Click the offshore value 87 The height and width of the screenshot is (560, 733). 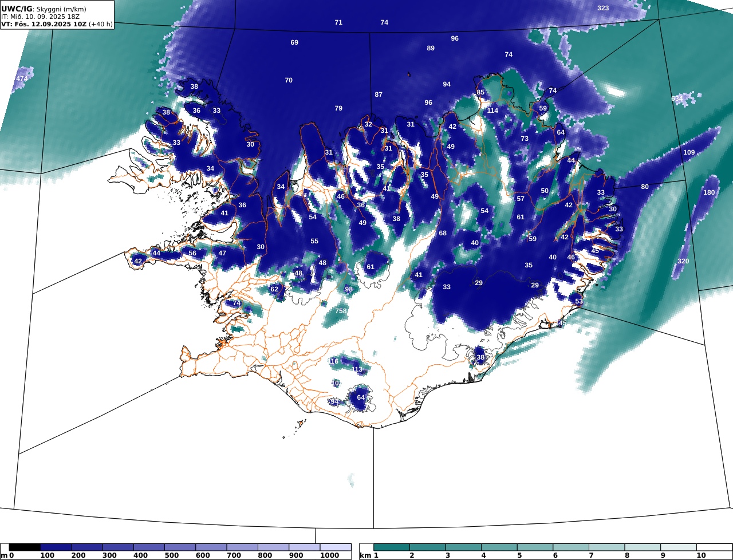[x=379, y=94]
